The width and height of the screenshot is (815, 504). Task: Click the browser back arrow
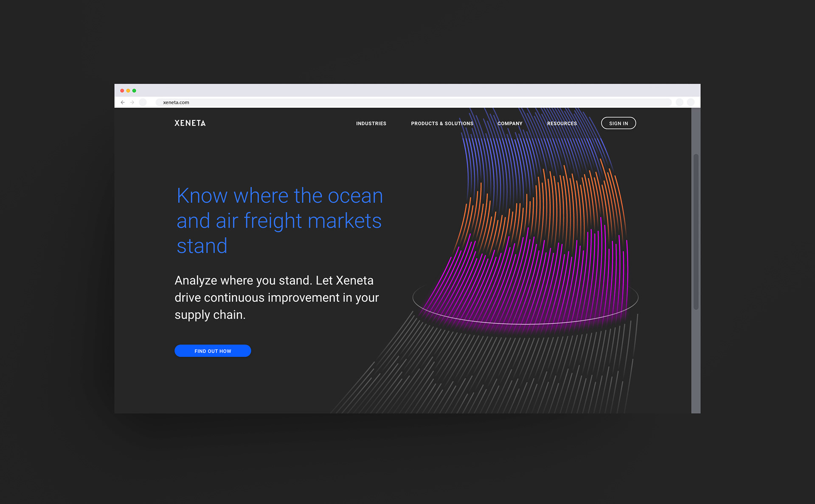point(123,102)
